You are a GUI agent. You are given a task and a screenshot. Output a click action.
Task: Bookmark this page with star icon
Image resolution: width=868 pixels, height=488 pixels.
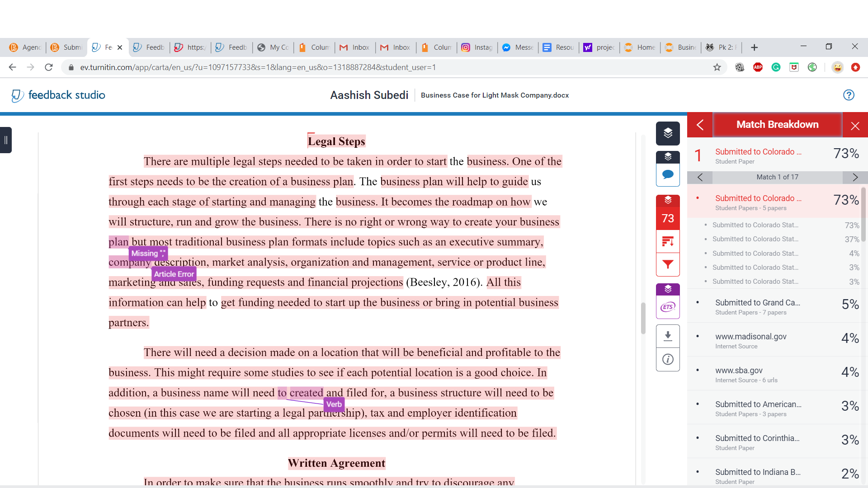point(717,67)
